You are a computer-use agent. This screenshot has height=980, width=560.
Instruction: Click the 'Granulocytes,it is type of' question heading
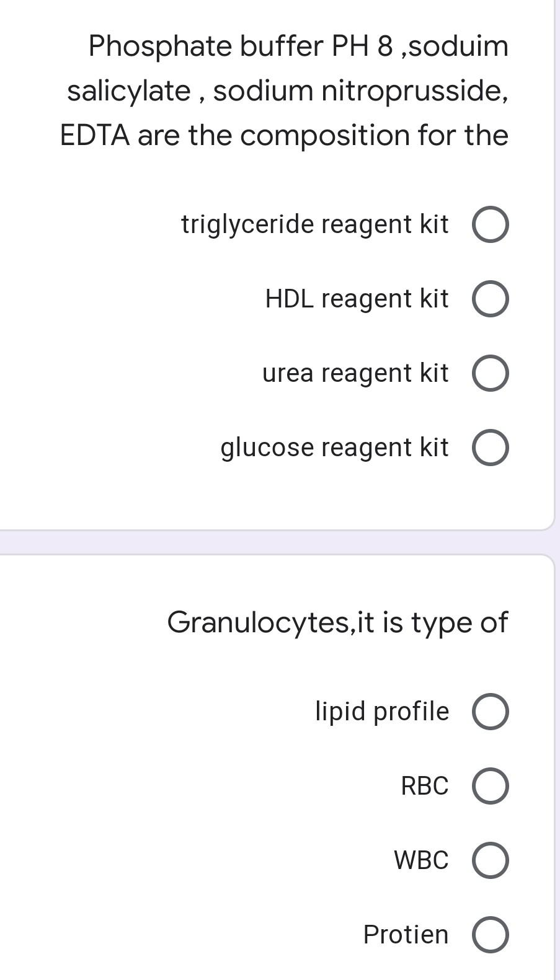tap(337, 622)
